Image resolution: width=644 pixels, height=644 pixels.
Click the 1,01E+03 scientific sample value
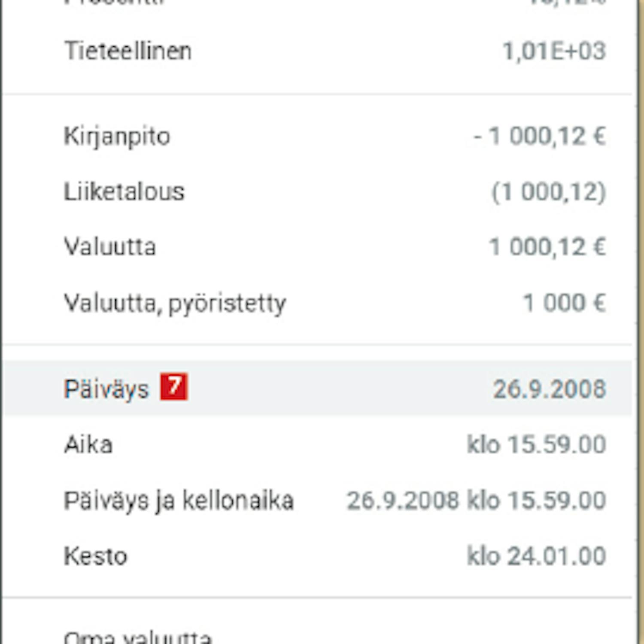point(554,52)
